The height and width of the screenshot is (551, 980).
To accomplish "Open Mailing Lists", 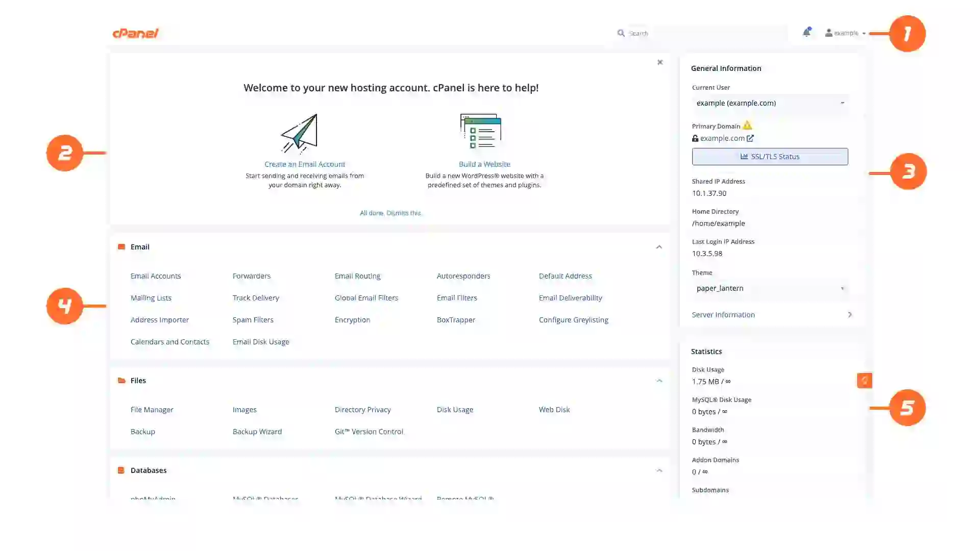I will (x=151, y=298).
